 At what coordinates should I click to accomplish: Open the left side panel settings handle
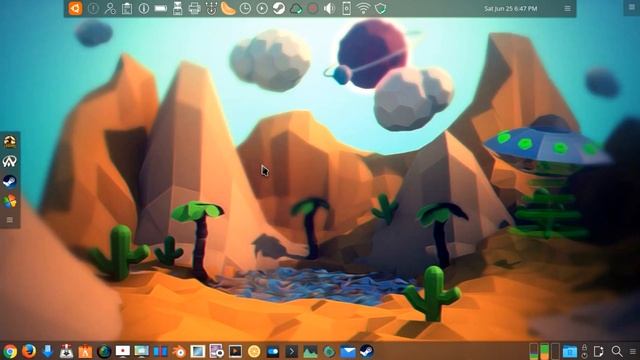click(10, 220)
